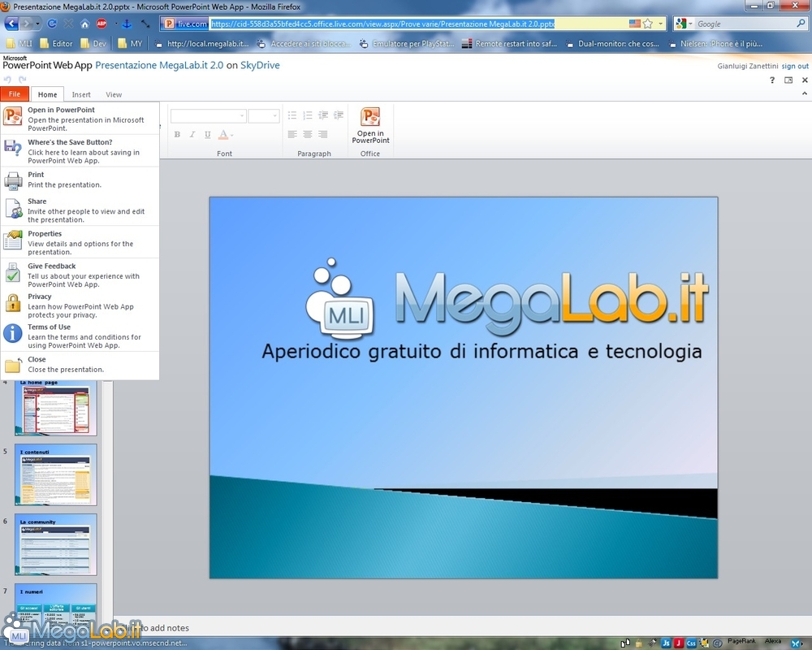
Task: Choose Terms of Use from File menu
Action: [80, 336]
